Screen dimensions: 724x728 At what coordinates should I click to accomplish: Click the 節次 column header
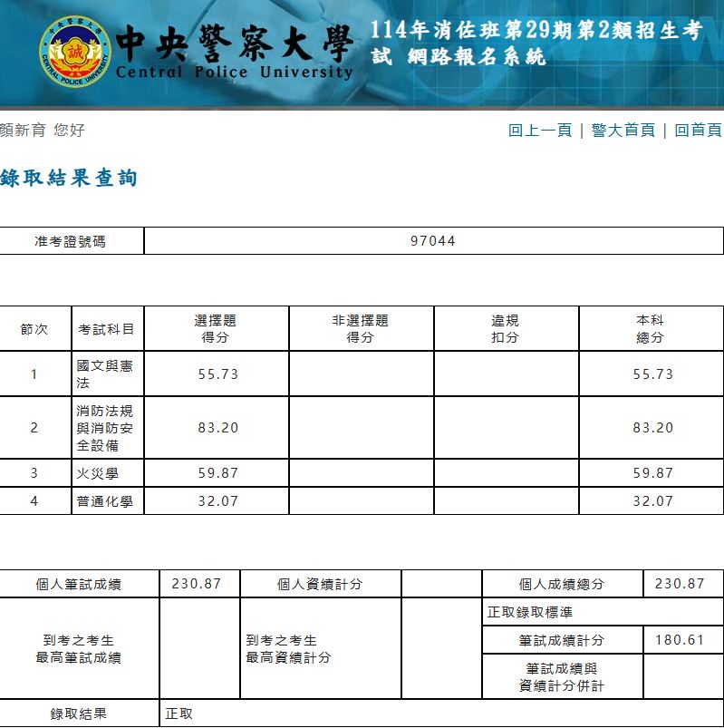34,329
